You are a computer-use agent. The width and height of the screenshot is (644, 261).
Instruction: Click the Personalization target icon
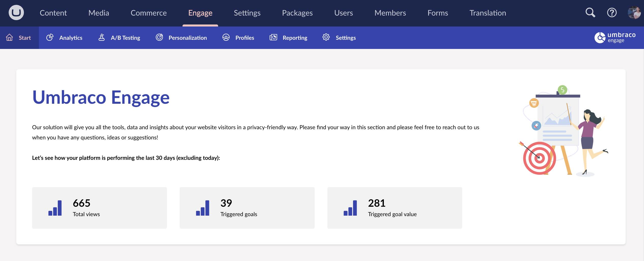160,37
